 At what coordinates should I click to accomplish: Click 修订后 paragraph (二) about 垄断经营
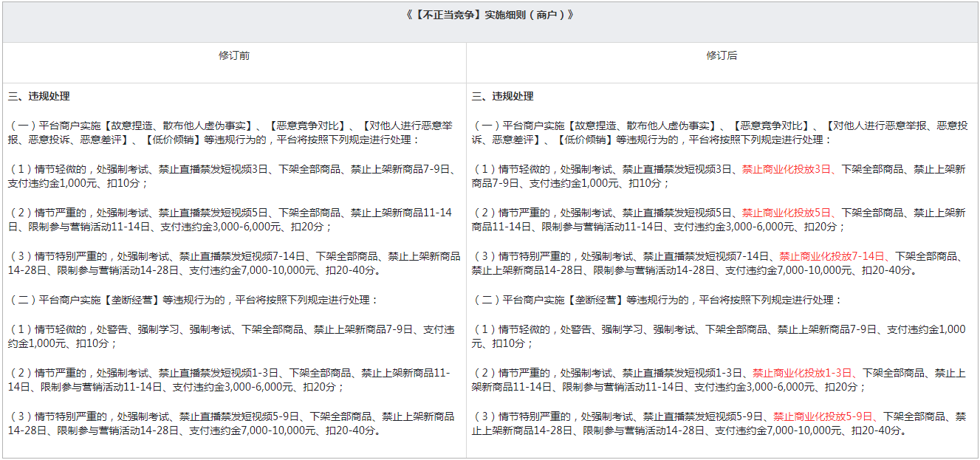657,301
